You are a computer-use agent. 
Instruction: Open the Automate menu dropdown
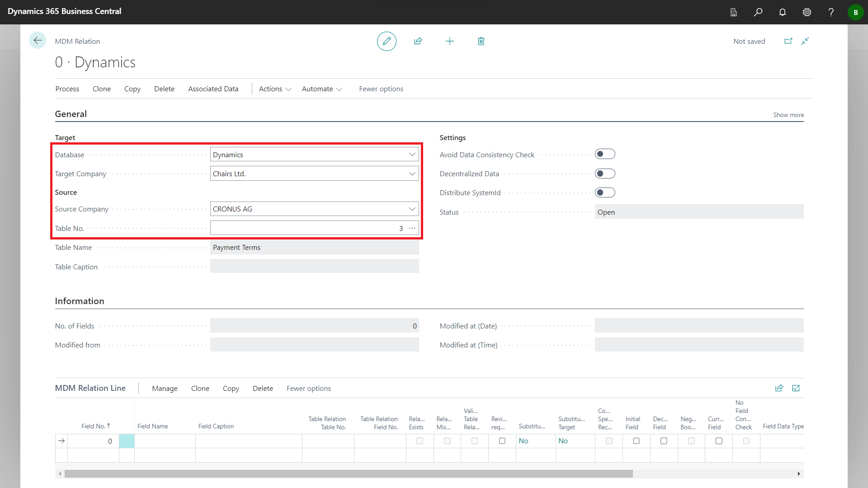point(322,89)
